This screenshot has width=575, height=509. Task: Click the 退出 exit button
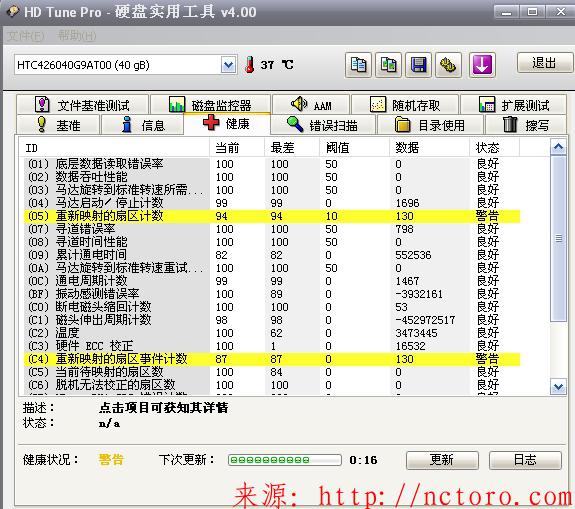544,63
